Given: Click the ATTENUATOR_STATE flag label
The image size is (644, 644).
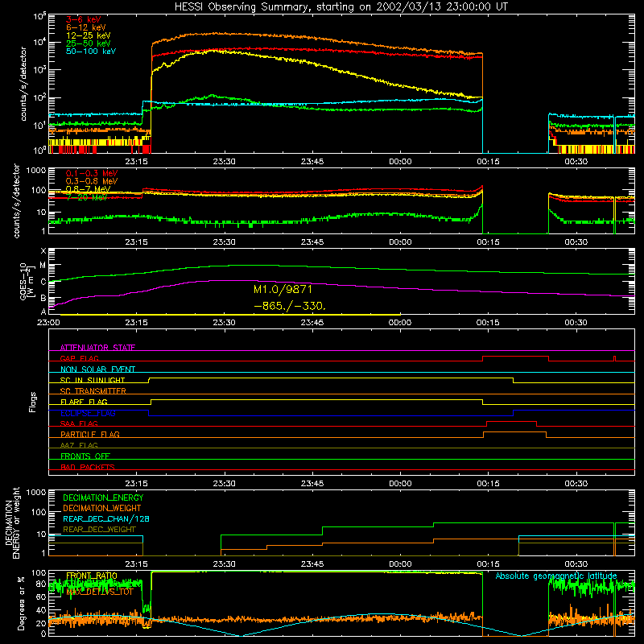Looking at the screenshot, I should [x=97, y=348].
